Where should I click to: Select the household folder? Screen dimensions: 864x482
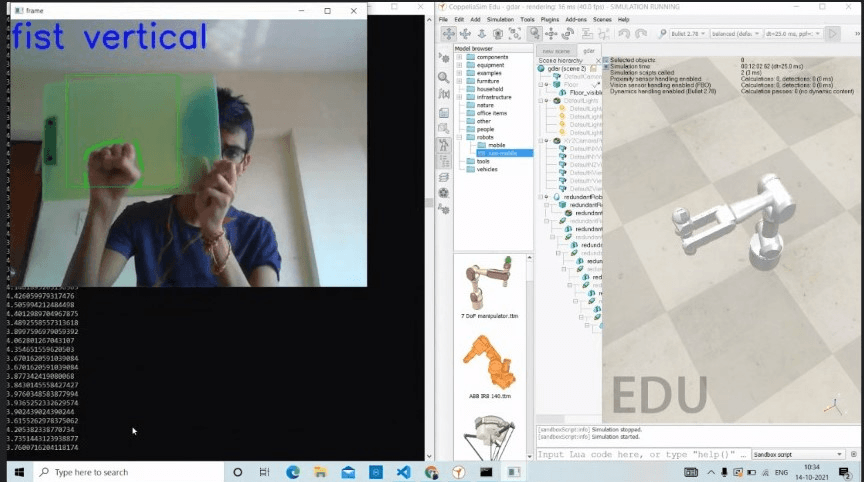pyautogui.click(x=484, y=89)
